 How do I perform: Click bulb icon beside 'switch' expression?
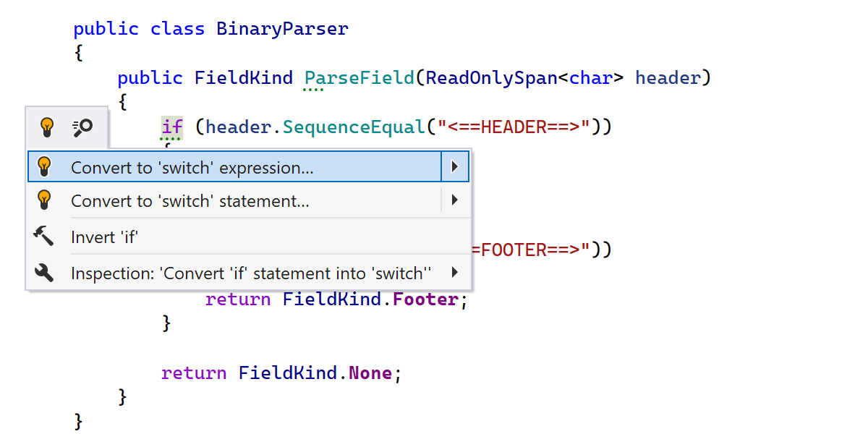[44, 167]
